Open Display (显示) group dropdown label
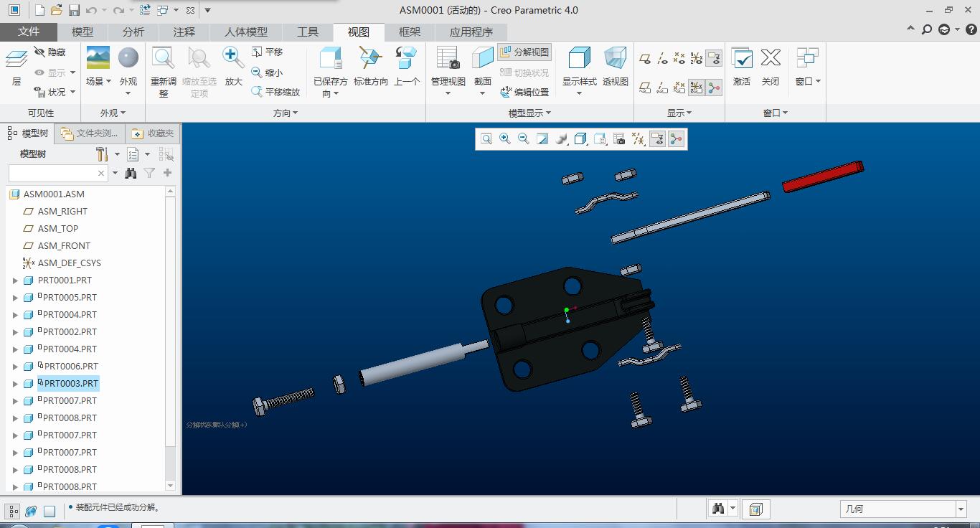This screenshot has height=528, width=980. click(x=679, y=113)
